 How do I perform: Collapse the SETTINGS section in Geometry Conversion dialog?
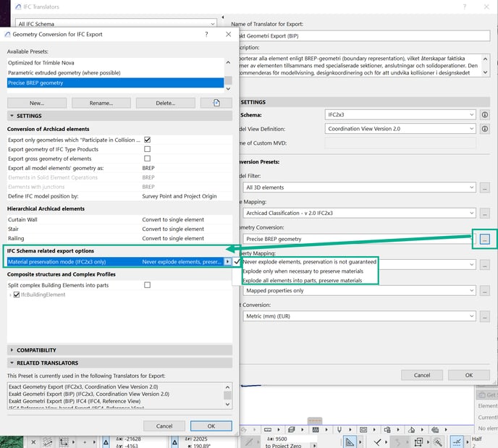tap(12, 116)
